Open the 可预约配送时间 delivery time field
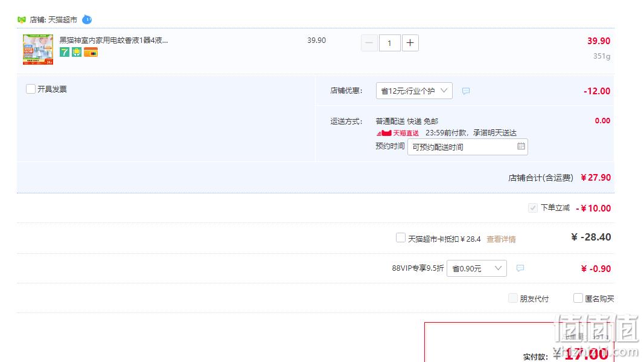Viewport: 644px width, 362px height. 467,147
